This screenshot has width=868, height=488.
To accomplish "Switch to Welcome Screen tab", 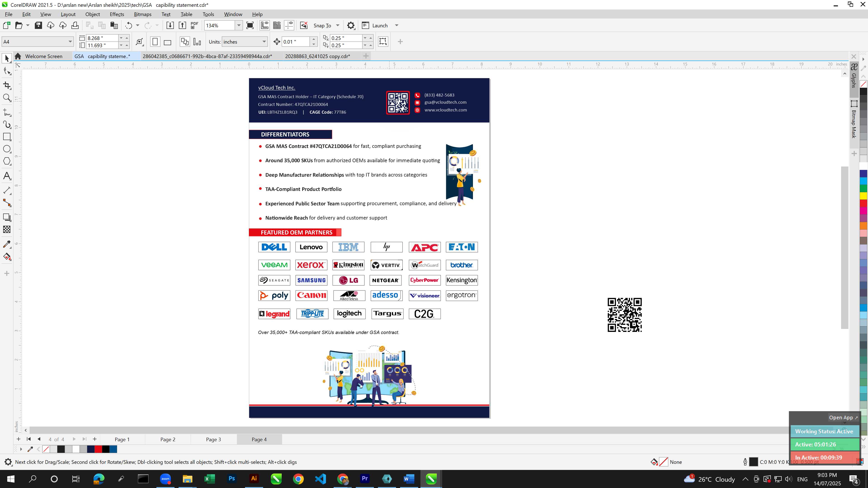I will tap(43, 56).
